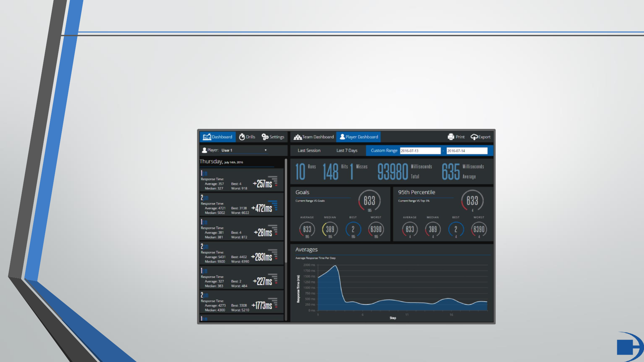Click the 95th Percentile worst gauge 6390
Screen dimensions: 644x362
pyautogui.click(x=479, y=229)
